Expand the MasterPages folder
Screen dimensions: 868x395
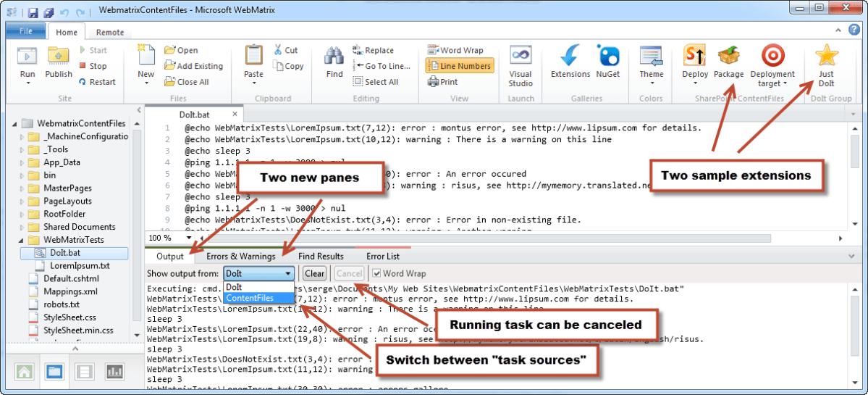[22, 188]
